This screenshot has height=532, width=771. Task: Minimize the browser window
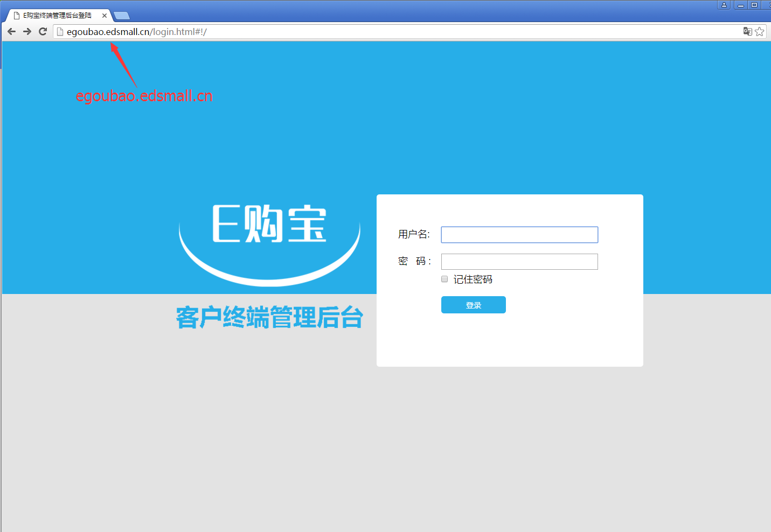pos(741,5)
